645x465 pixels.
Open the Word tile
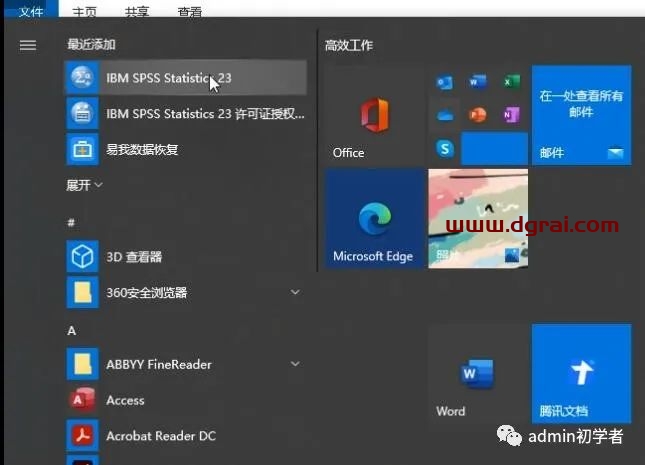478,374
